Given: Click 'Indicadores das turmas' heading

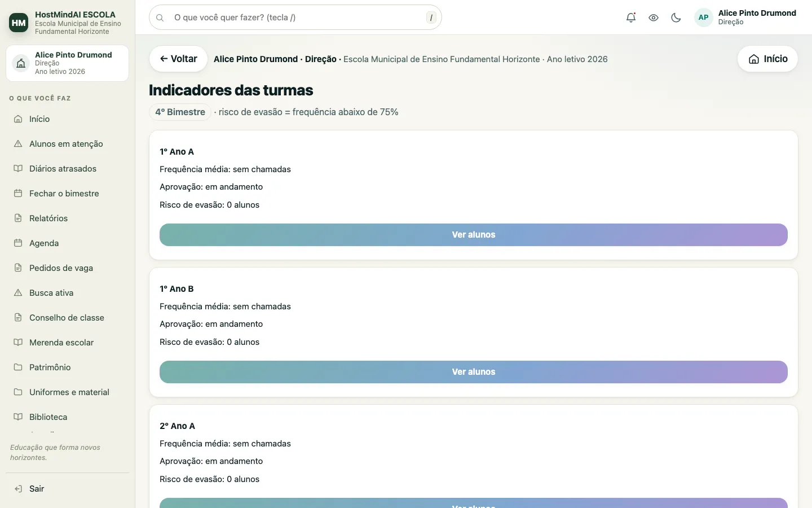Looking at the screenshot, I should click(x=231, y=90).
